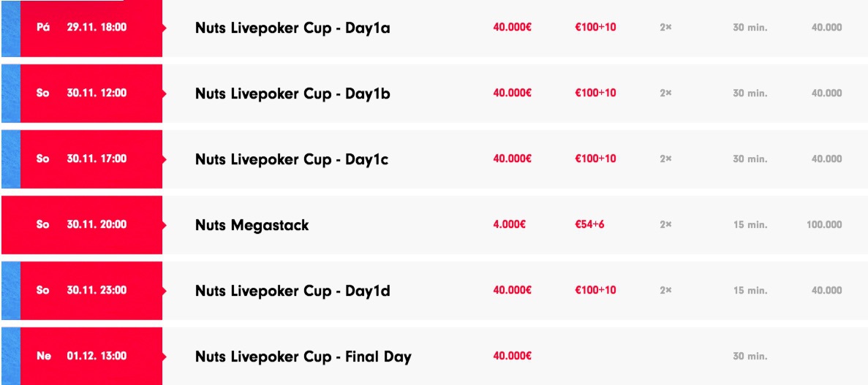Click the €54+6 buy-in for Megastack
Screen dimensions: 868x385
(x=589, y=224)
